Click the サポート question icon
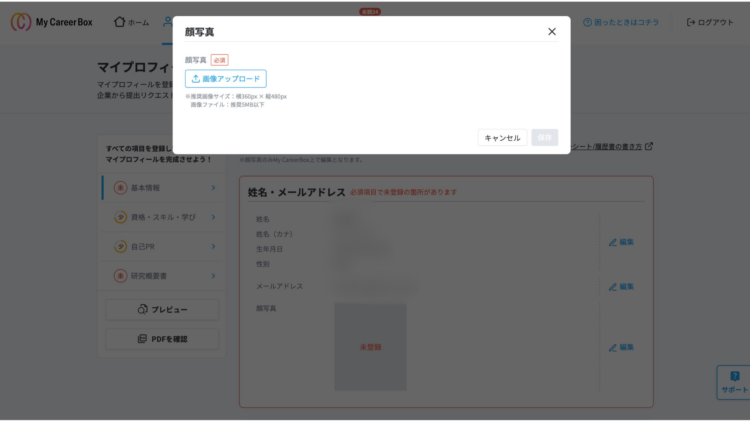 [x=735, y=377]
